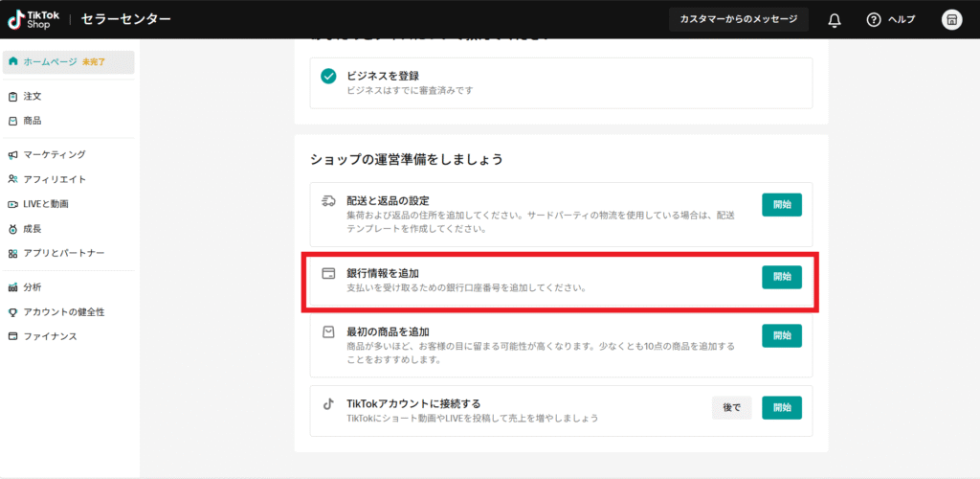The height and width of the screenshot is (479, 980).
Task: Click 開始 for TikTokアカウントに接続する
Action: (782, 408)
